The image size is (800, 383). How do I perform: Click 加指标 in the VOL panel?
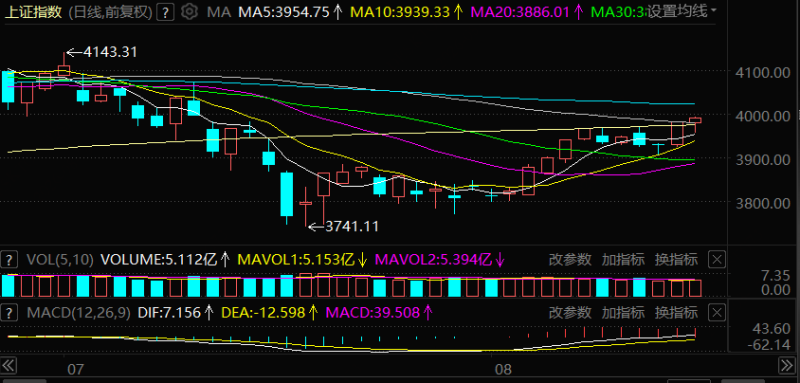tap(623, 260)
